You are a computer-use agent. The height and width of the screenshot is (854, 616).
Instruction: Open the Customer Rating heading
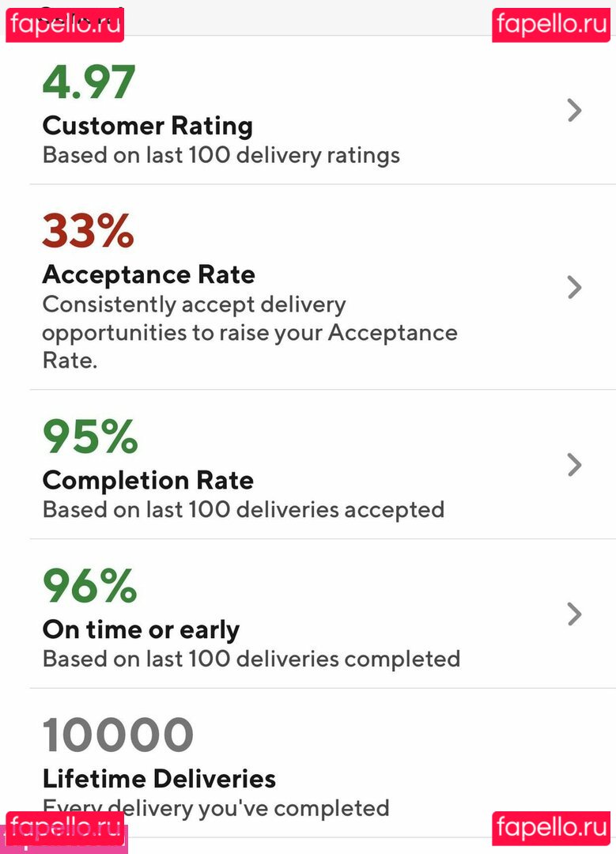(x=148, y=126)
